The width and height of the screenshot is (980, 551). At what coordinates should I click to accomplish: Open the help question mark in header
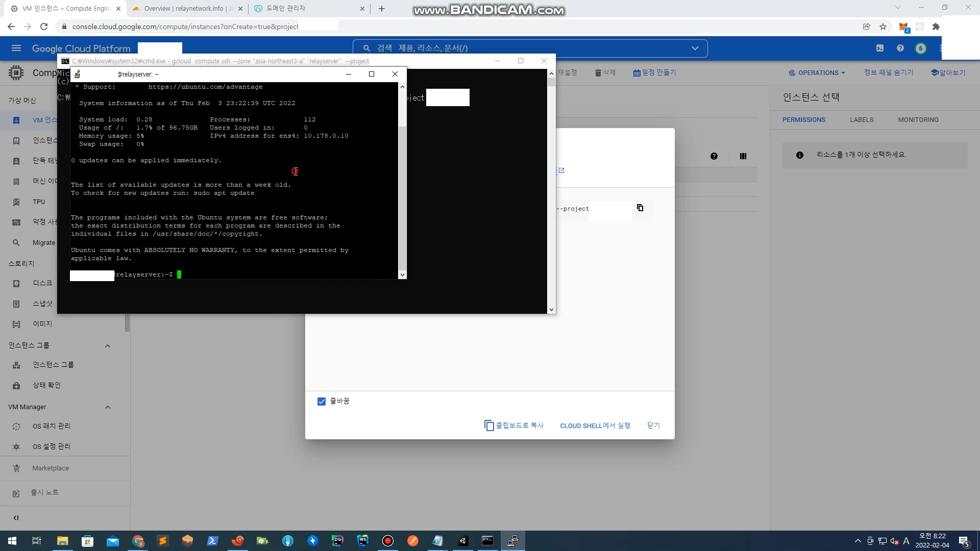pyautogui.click(x=900, y=48)
